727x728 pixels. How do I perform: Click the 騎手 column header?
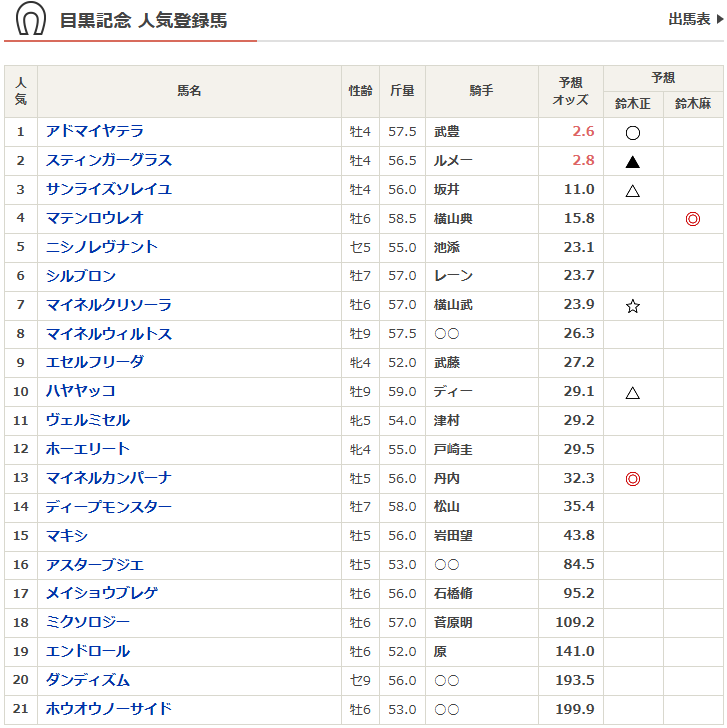coord(481,91)
